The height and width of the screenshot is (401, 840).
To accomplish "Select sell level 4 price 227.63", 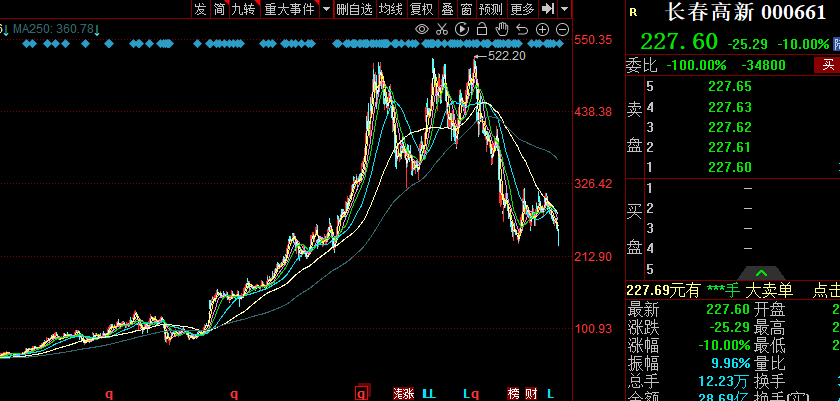I will tap(730, 107).
